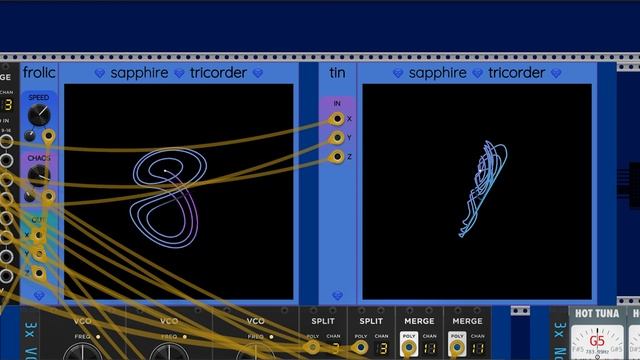Click the Frolic SPEED knob
Image resolution: width=640 pixels, height=360 pixels.
(x=39, y=115)
